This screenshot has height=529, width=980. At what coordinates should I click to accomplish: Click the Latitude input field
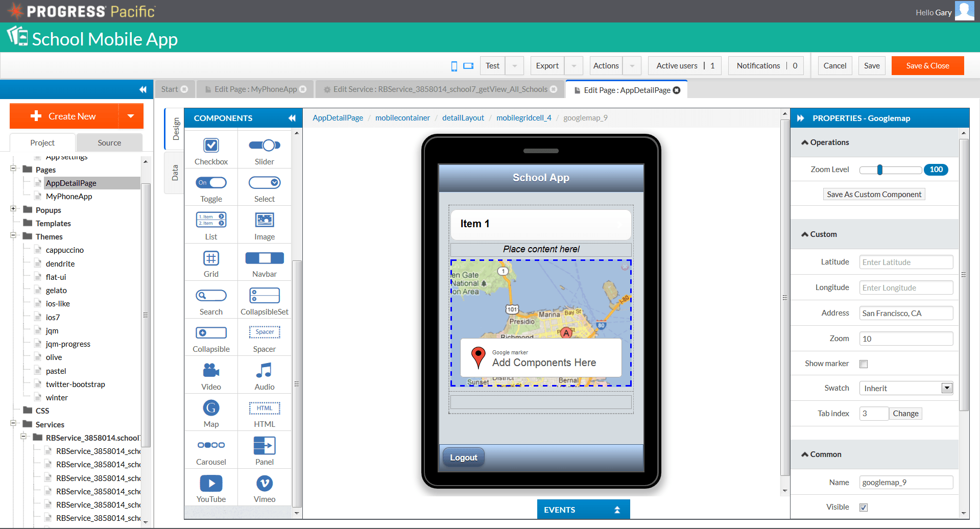click(x=906, y=262)
